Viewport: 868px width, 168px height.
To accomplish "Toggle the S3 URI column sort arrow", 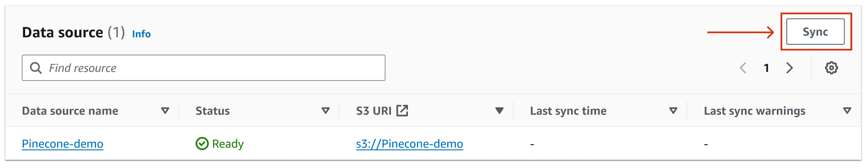I will (x=499, y=111).
